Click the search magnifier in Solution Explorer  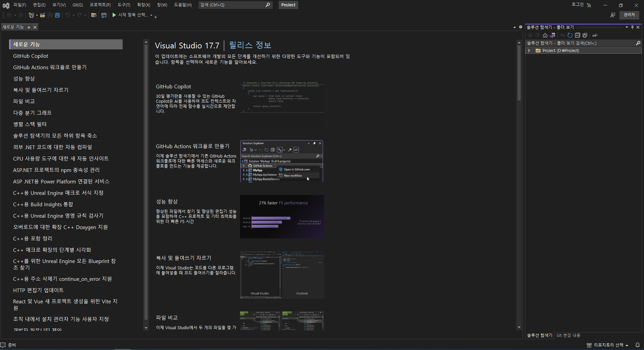(x=638, y=43)
